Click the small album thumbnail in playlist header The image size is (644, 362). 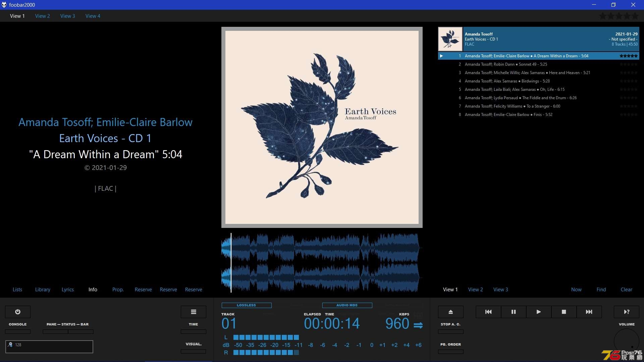450,39
